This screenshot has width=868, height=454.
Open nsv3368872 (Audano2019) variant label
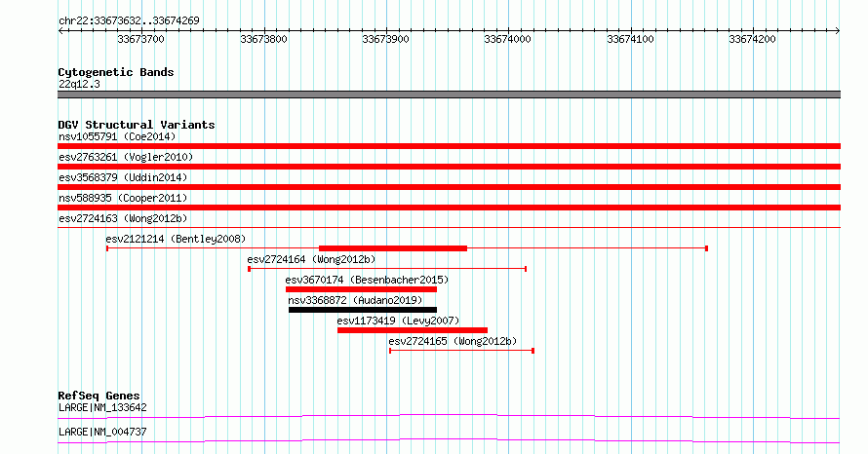pyautogui.click(x=355, y=300)
